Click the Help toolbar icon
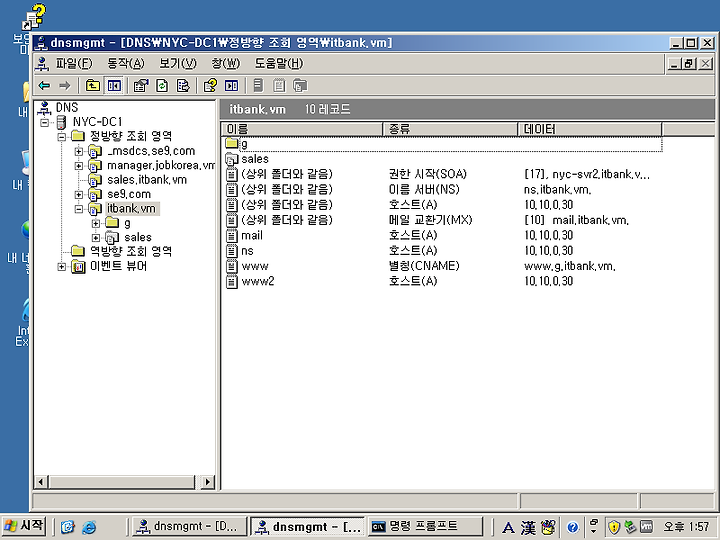This screenshot has height=540, width=720. (x=210, y=85)
